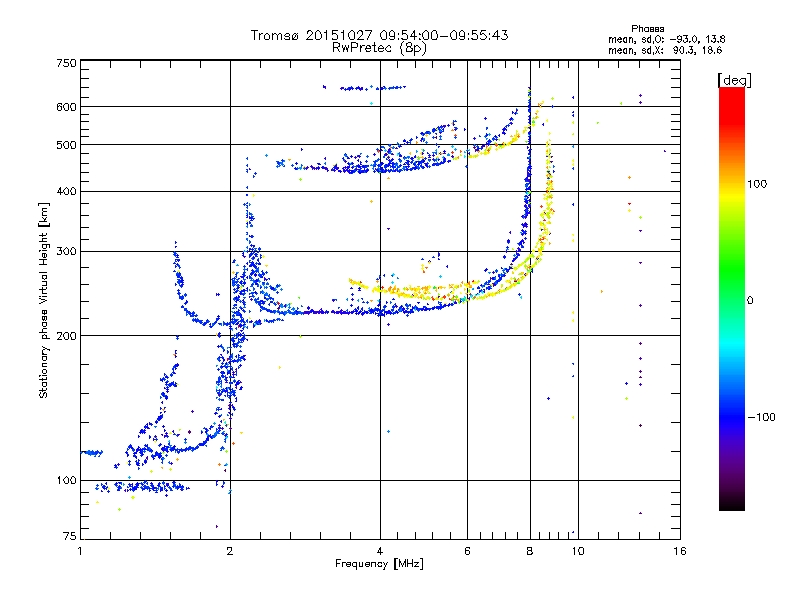
Task: Click the '[deg]' colorbar unit label
Action: (x=734, y=80)
